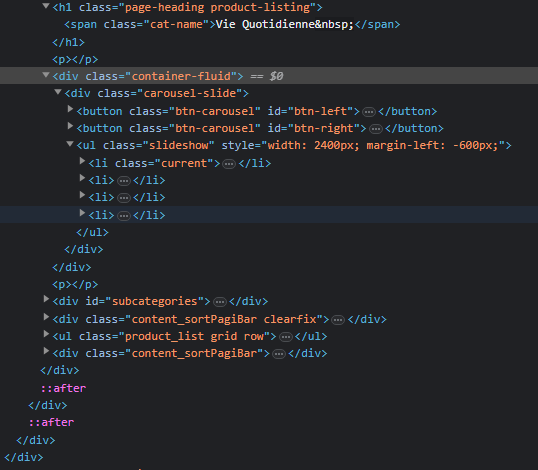Select the ul product_list grid row element

269,336
